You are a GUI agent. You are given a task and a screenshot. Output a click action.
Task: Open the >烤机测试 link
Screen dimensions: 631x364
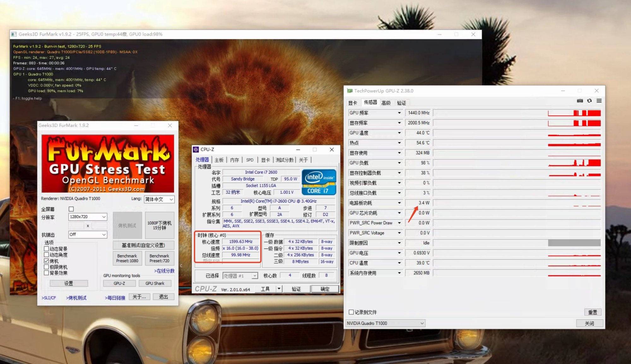[76, 298]
